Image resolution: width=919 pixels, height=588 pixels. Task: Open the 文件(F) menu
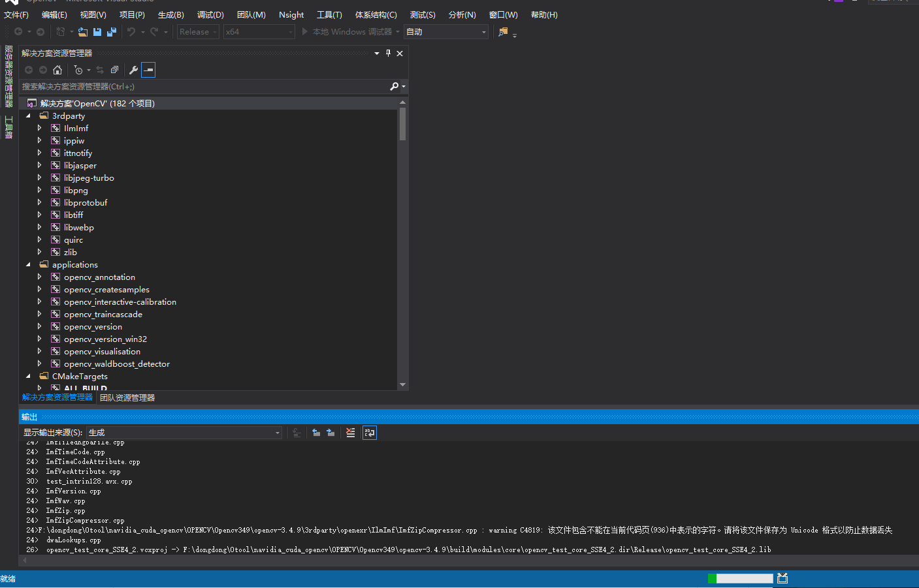click(16, 14)
